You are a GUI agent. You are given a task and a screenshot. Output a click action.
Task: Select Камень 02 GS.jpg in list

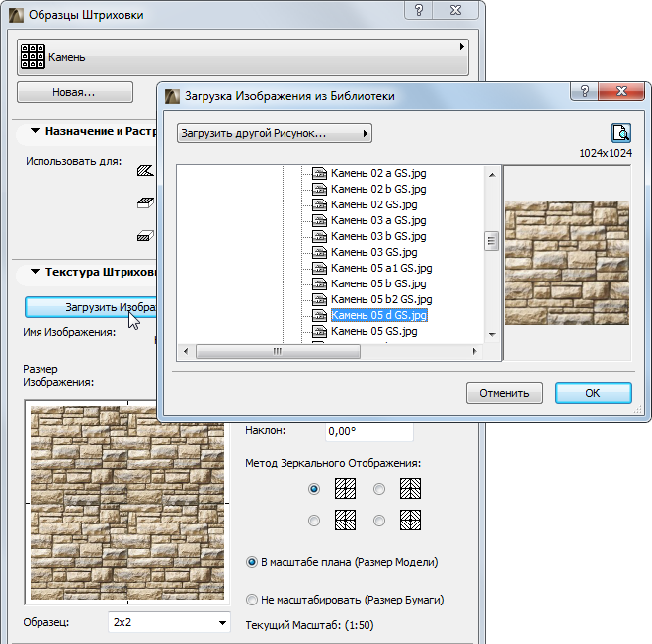click(373, 204)
